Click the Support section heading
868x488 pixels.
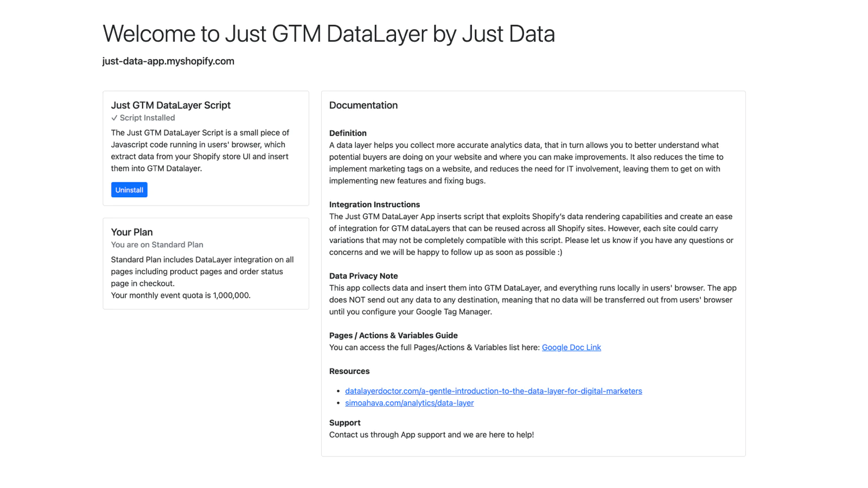344,423
